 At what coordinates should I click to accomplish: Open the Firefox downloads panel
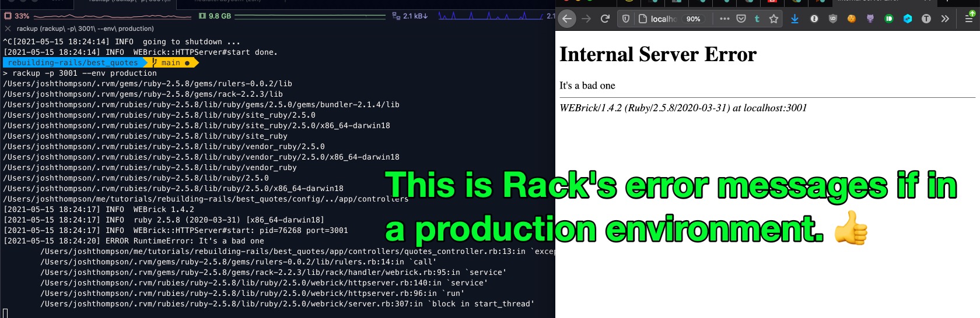794,19
